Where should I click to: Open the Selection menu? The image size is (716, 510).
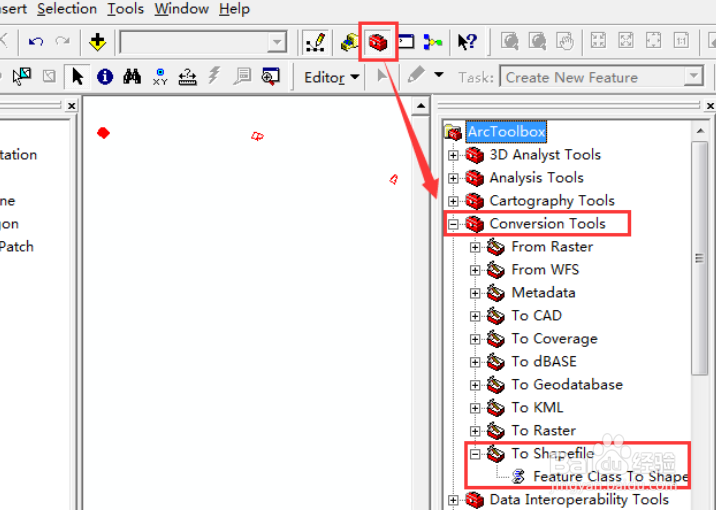pos(67,9)
